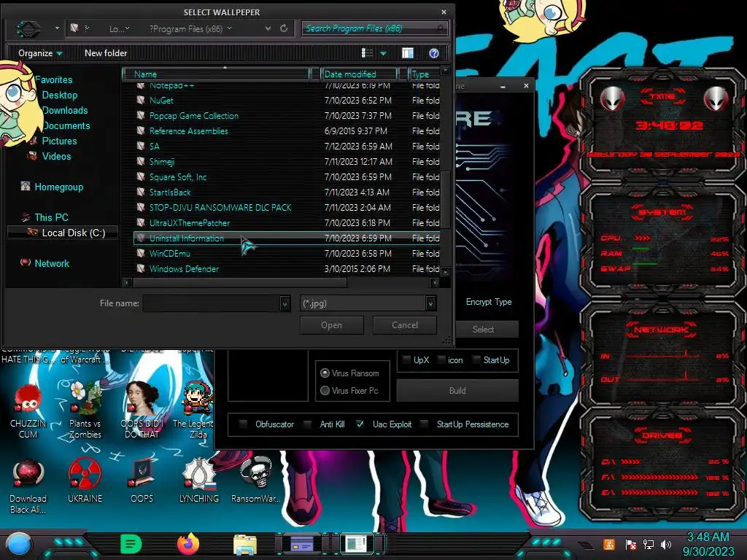The width and height of the screenshot is (747, 560).
Task: Click the File name input field
Action: [212, 303]
